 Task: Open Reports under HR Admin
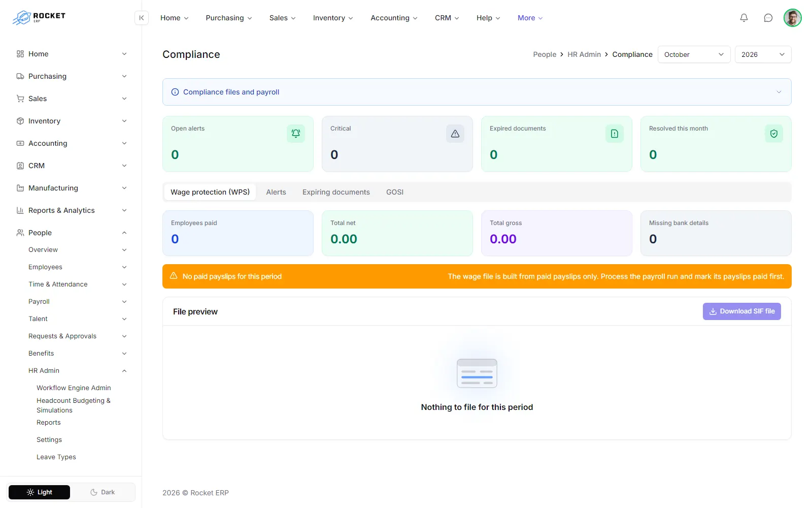point(49,423)
